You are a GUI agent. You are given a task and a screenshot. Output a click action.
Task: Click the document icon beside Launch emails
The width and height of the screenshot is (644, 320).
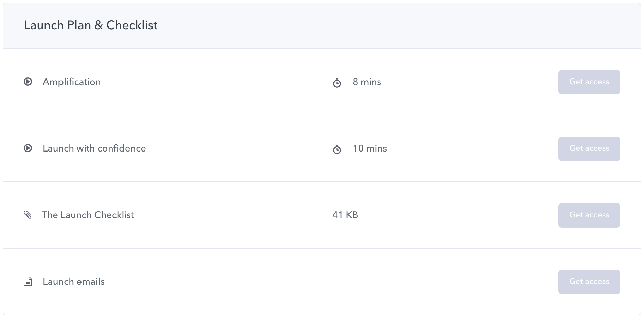click(28, 281)
